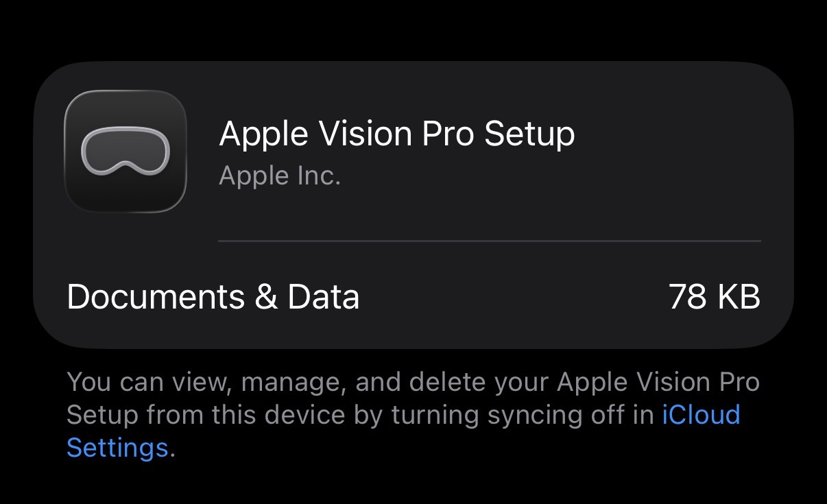The image size is (827, 504).
Task: Select the Apple Vision Pro Setup title
Action: 396,134
